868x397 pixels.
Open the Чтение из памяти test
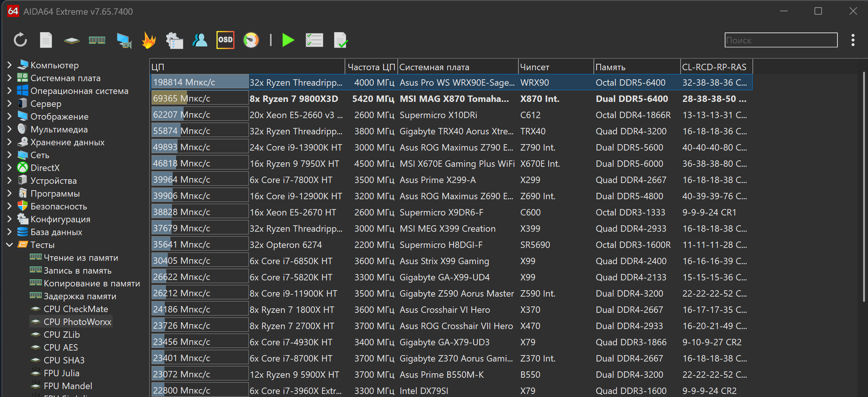(81, 257)
